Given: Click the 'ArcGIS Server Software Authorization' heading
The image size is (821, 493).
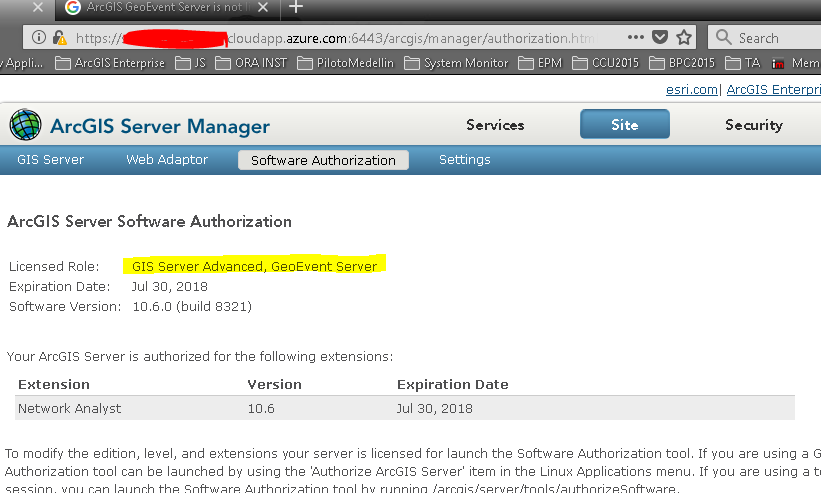Looking at the screenshot, I should pos(149,221).
